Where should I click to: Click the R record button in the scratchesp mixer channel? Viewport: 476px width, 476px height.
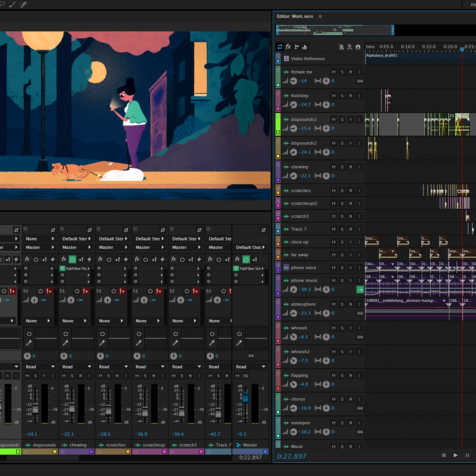point(154,376)
